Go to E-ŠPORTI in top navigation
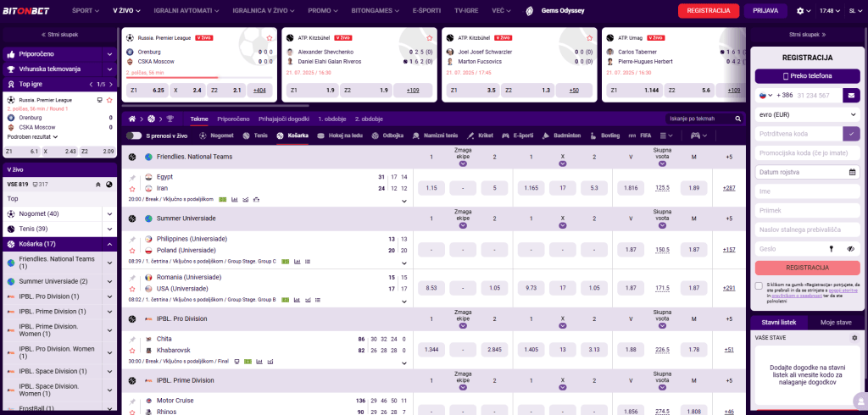868x415 pixels. pos(427,10)
